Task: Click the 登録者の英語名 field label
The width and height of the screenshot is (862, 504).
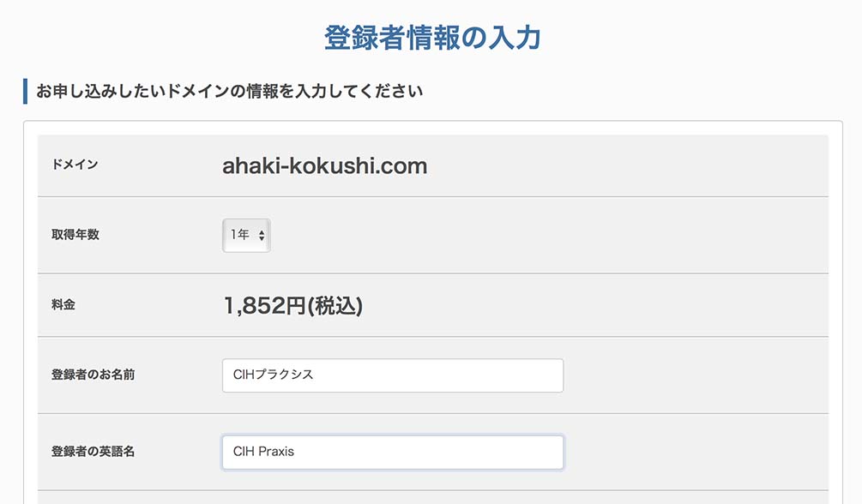Action: pyautogui.click(x=93, y=452)
